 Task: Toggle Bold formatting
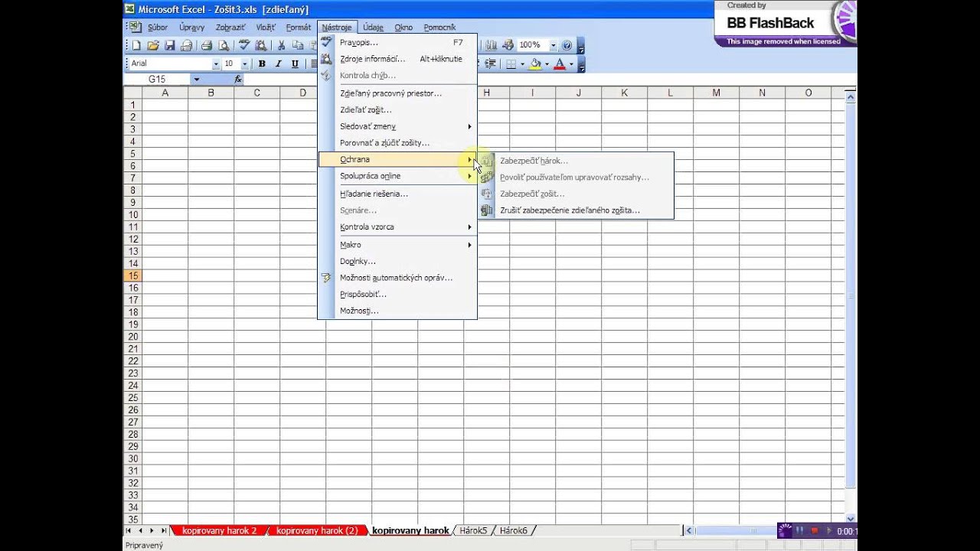262,64
